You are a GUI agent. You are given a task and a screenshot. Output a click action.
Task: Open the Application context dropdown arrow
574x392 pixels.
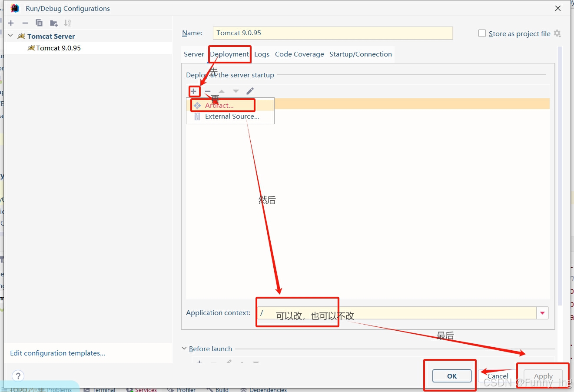tap(542, 313)
